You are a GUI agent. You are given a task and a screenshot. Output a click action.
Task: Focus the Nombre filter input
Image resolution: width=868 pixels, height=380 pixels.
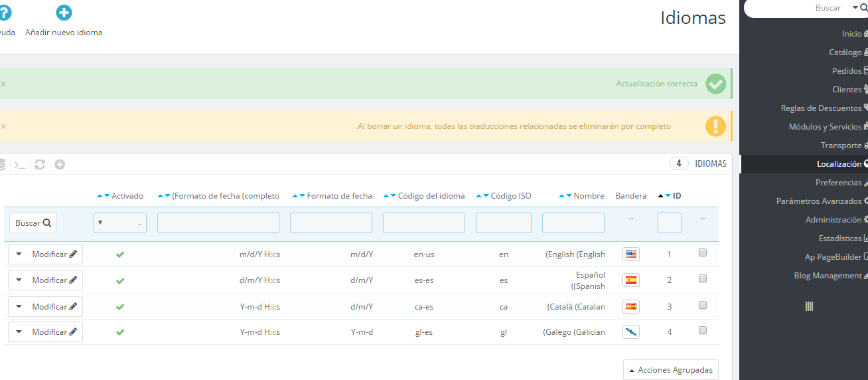coord(573,223)
